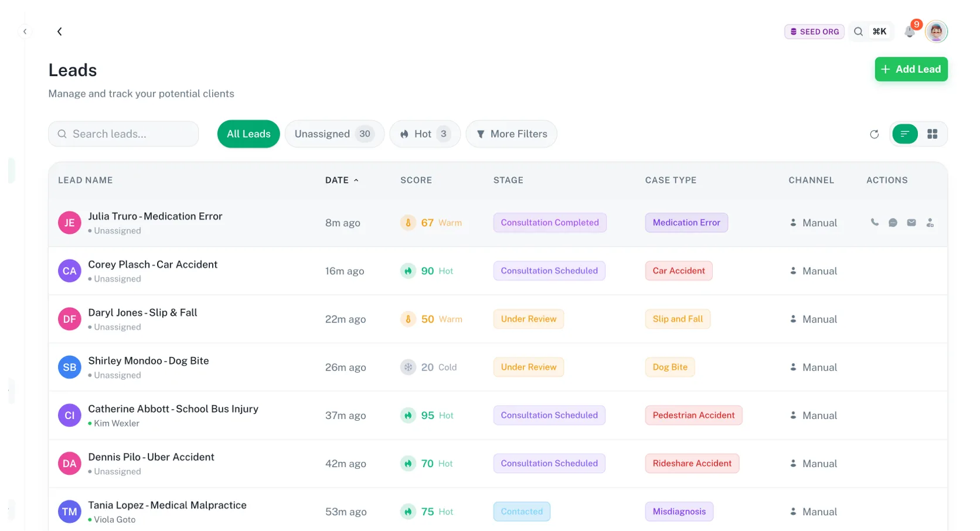Click the assign user icon for Julia Truro

(930, 223)
